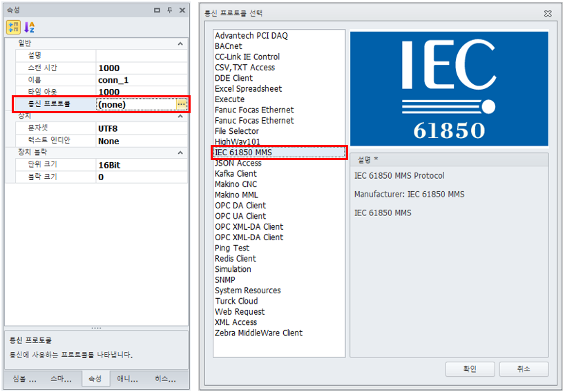Collapse the 장치 property category
Viewport: 565px width, 392px height.
[x=180, y=116]
